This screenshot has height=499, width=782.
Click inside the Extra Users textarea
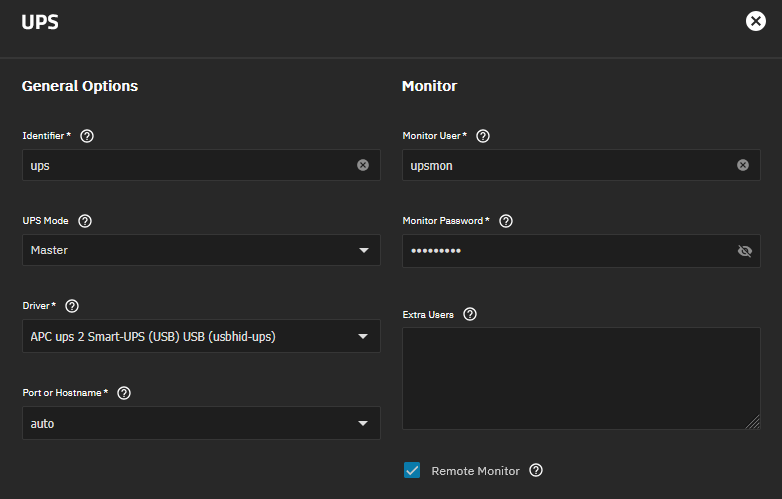click(x=582, y=378)
